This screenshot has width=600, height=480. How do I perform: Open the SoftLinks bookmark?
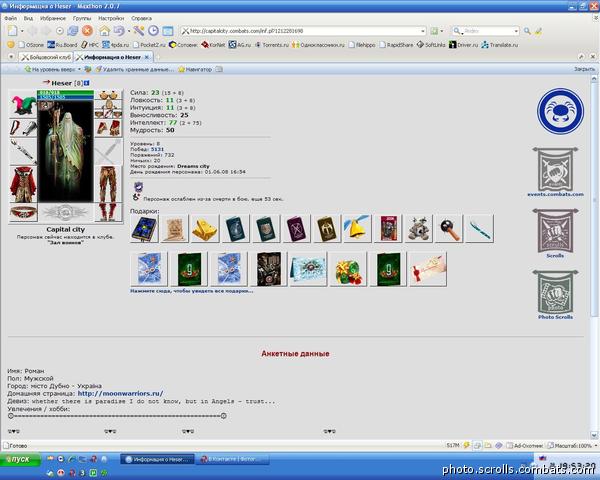pyautogui.click(x=431, y=45)
